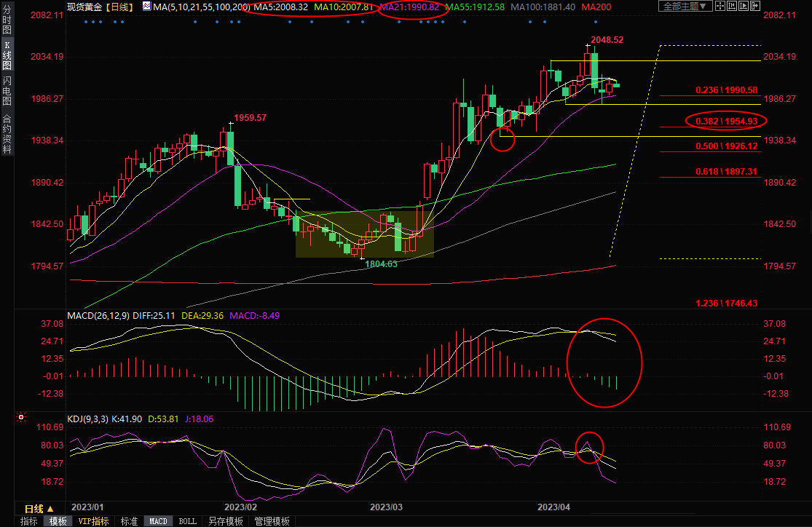Click the 0.236 \ 1990.58 Fibonacci level
The image size is (812, 527).
click(727, 90)
